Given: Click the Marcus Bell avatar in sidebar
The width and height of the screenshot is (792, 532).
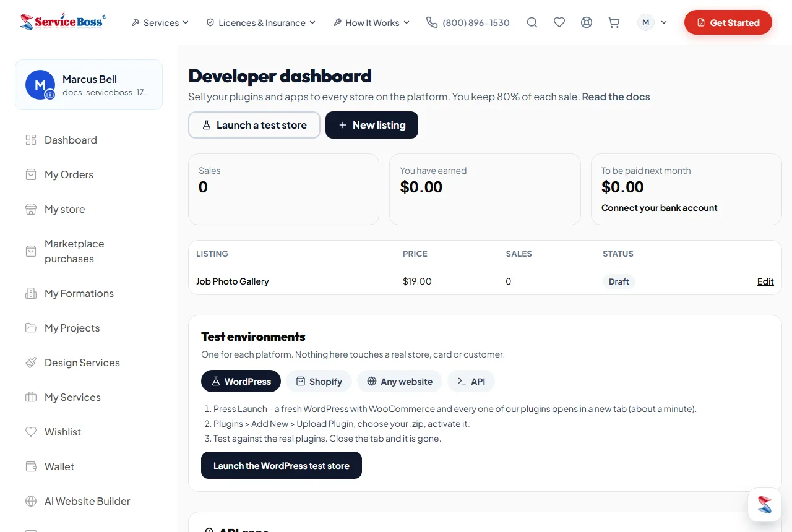Looking at the screenshot, I should 40,85.
